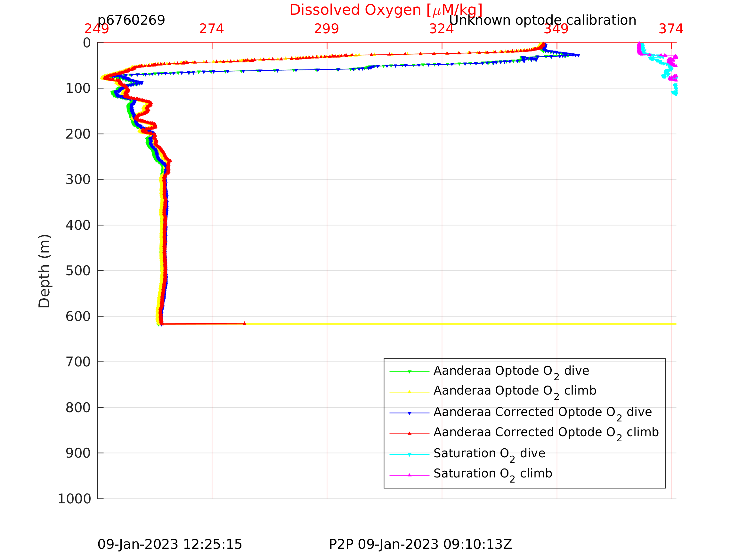Click x-axis tick label '249'
The image size is (747, 560).
point(97,29)
